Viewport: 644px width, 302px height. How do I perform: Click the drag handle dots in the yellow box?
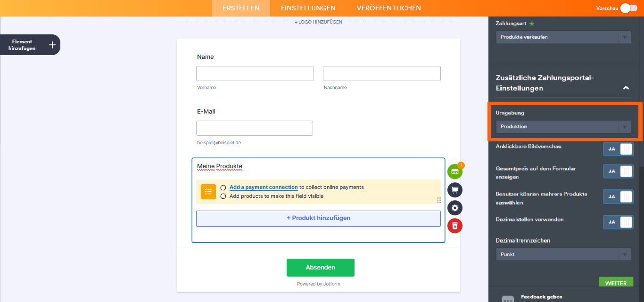[x=438, y=200]
